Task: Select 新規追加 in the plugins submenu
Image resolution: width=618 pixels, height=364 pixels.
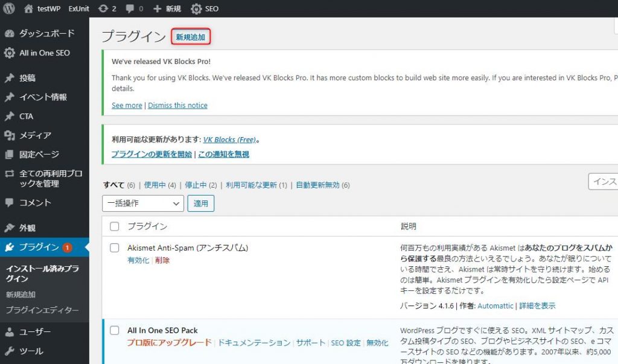Action: (21, 295)
